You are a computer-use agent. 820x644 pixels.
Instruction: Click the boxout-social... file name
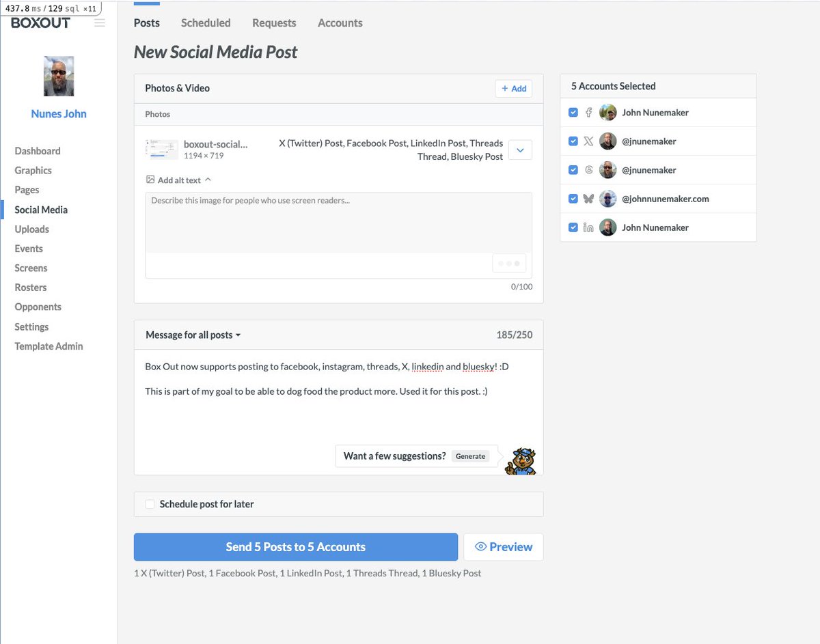[x=216, y=144]
